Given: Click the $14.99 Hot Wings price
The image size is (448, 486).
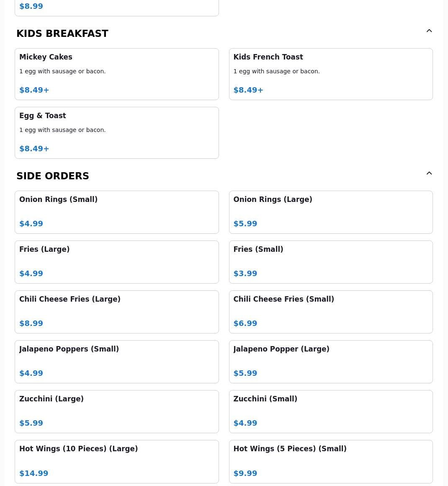Looking at the screenshot, I should pyautogui.click(x=34, y=473).
